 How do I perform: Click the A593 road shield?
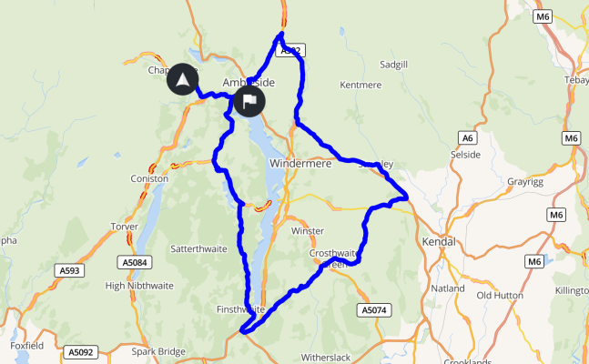click(x=69, y=270)
